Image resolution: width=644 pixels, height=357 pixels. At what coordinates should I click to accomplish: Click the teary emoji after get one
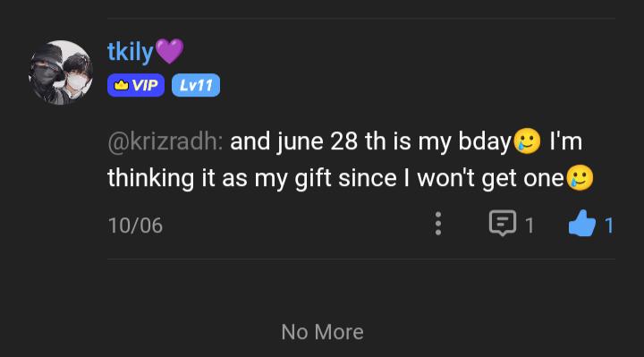pos(580,177)
